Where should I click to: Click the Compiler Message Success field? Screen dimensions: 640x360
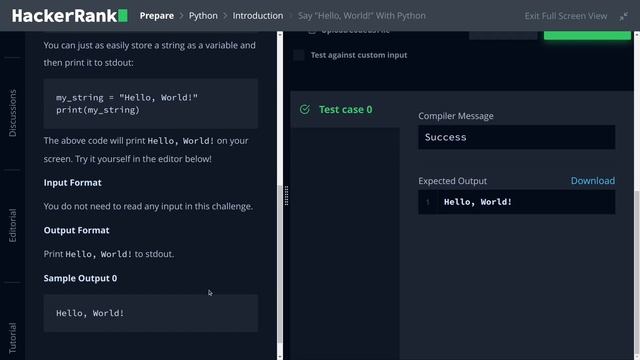click(516, 137)
